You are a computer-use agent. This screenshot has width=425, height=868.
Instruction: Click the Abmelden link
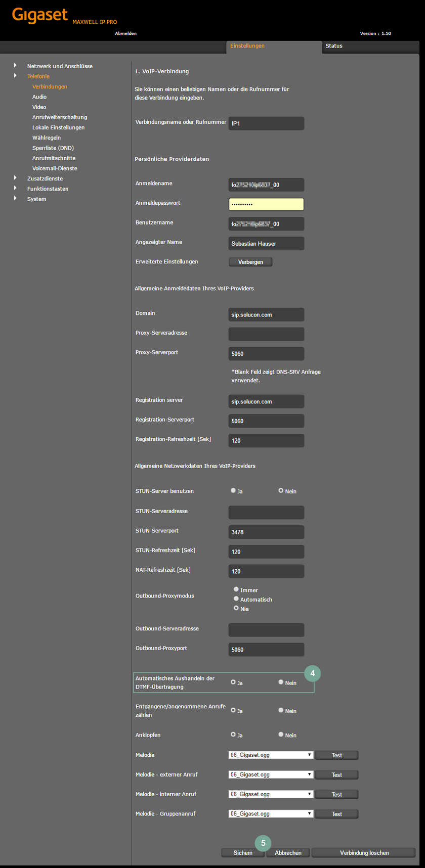tap(125, 33)
